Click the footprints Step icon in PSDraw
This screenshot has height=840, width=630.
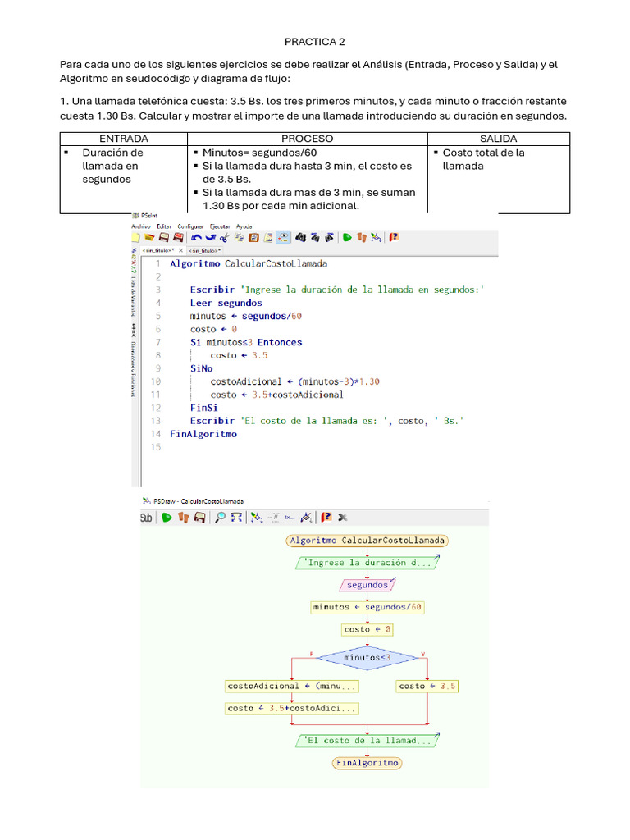[183, 518]
